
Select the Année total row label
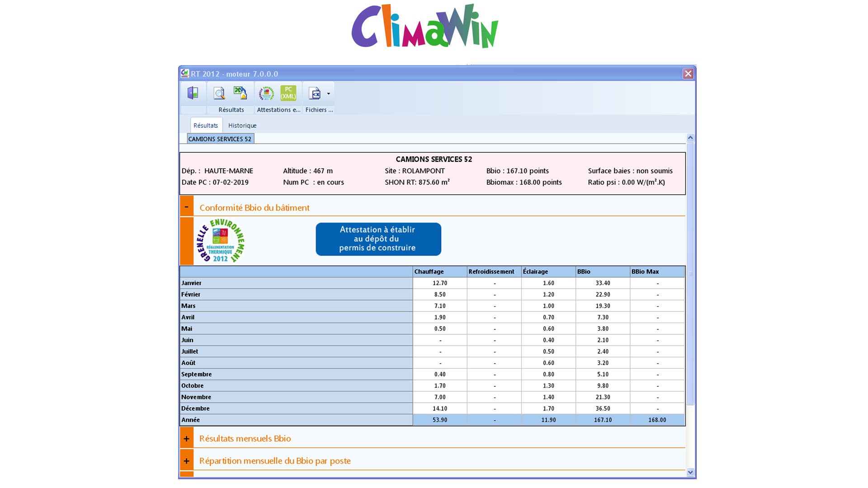coord(296,420)
